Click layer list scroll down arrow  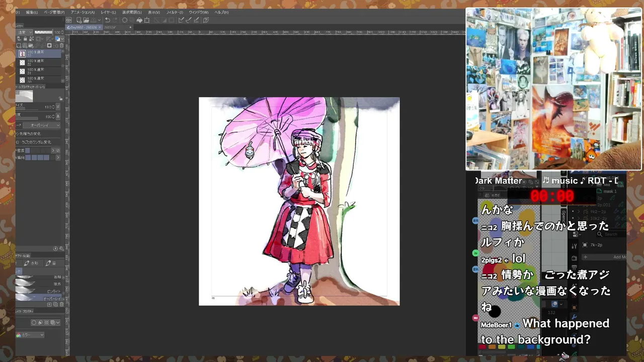63,80
